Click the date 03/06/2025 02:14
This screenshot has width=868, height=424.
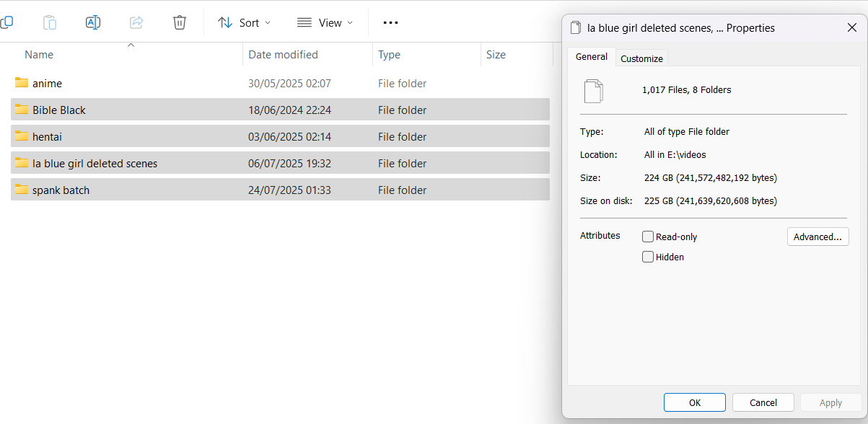click(x=289, y=137)
